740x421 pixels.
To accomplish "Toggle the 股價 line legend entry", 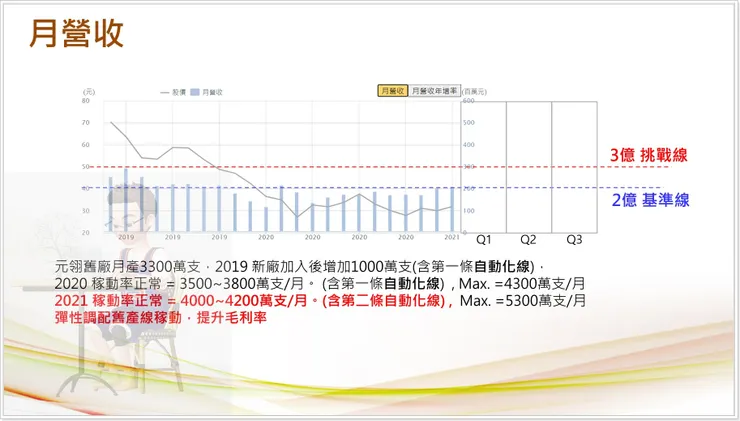I will [173, 93].
